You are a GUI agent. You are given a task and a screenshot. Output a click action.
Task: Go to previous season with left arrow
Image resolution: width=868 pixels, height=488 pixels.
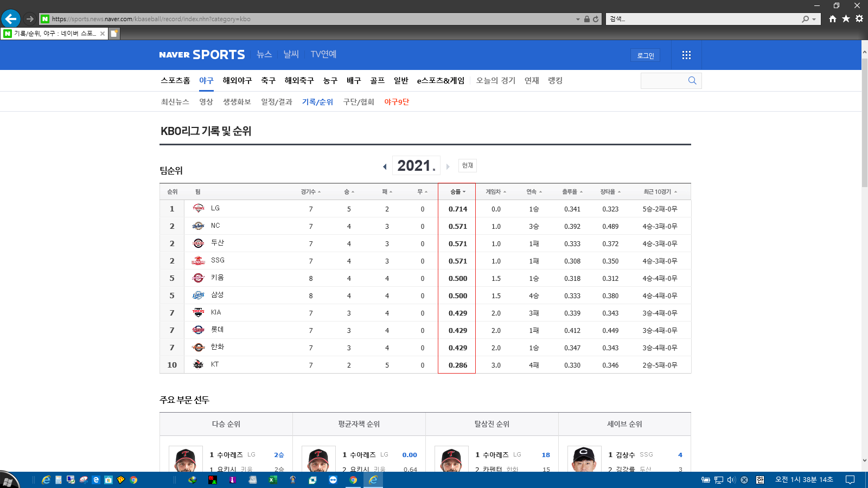pyautogui.click(x=385, y=166)
